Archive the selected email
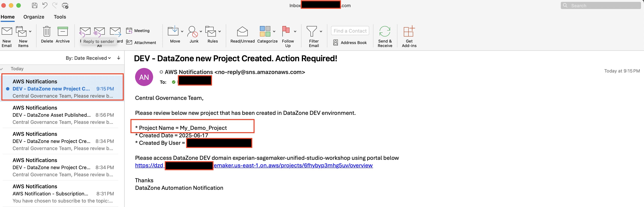 coord(63,31)
